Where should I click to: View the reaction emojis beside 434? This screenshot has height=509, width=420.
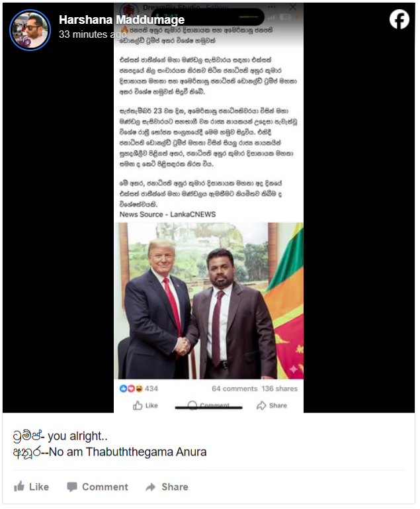point(131,389)
